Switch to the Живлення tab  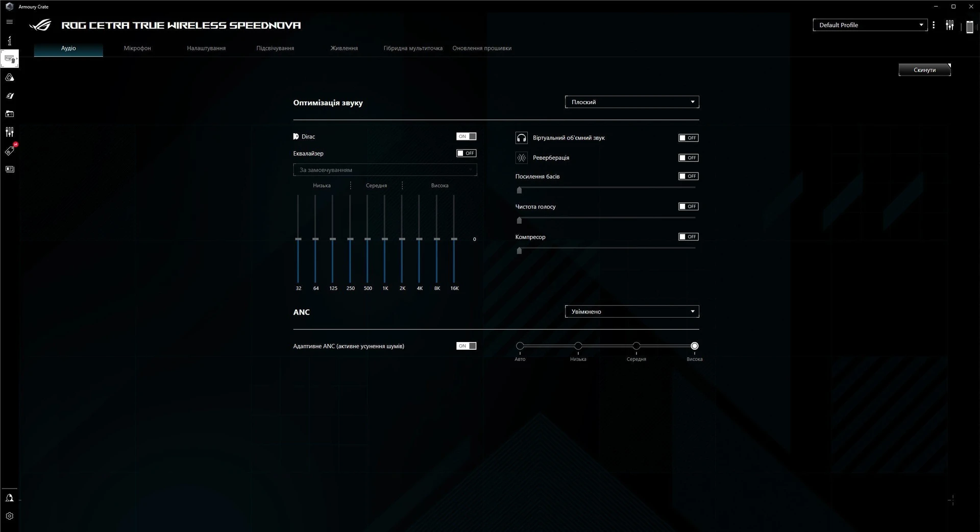point(344,49)
